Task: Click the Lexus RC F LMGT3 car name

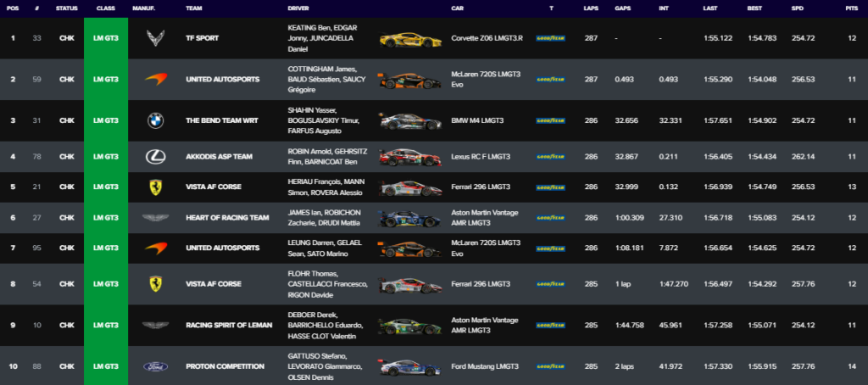Action: point(480,157)
